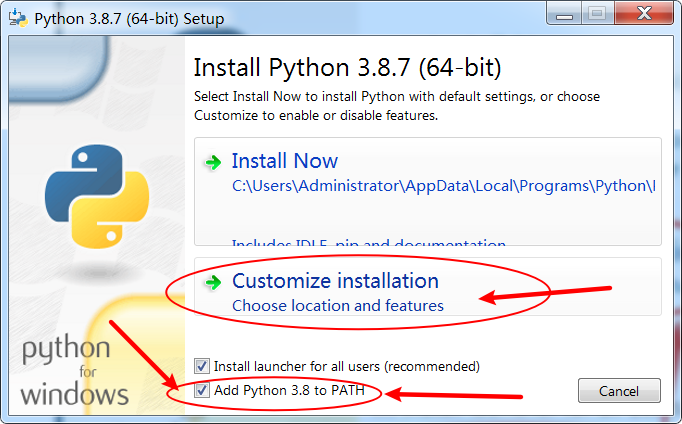This screenshot has width=682, height=424.
Task: Click the Install Now option
Action: pos(428,192)
